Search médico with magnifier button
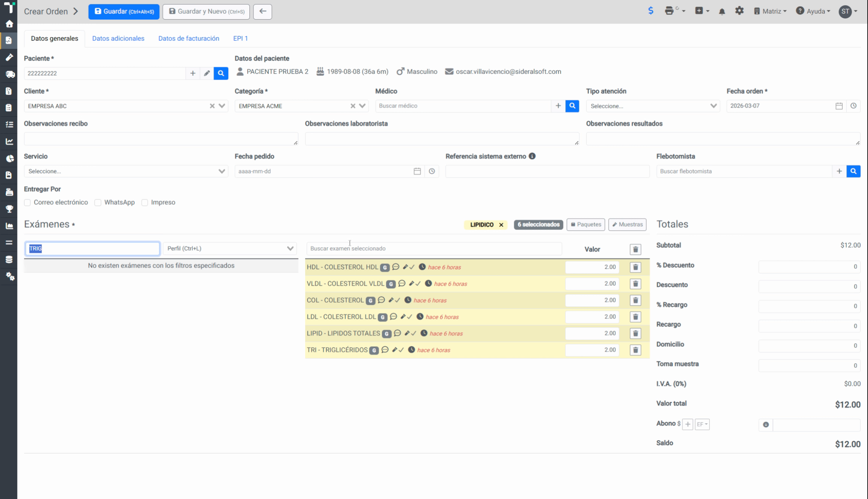 coord(572,106)
